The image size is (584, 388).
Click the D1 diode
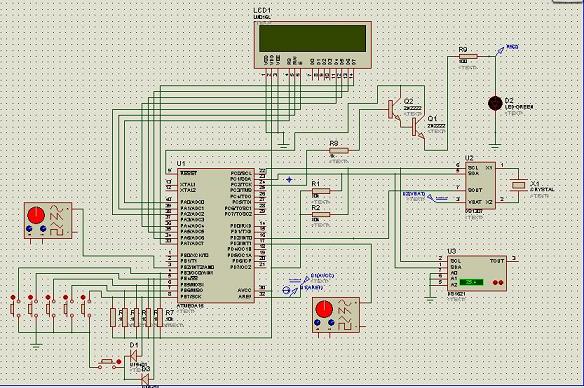tap(133, 356)
